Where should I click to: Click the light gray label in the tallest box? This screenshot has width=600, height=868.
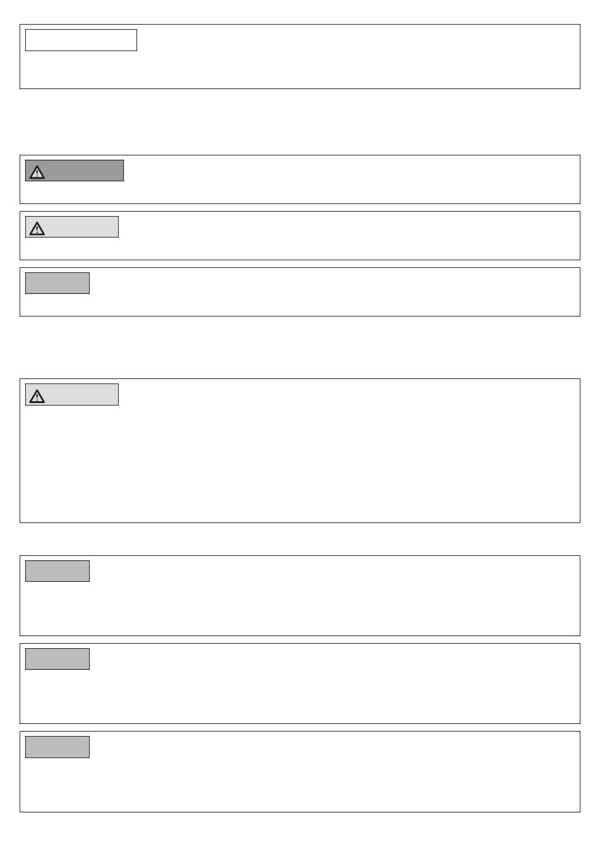(72, 394)
